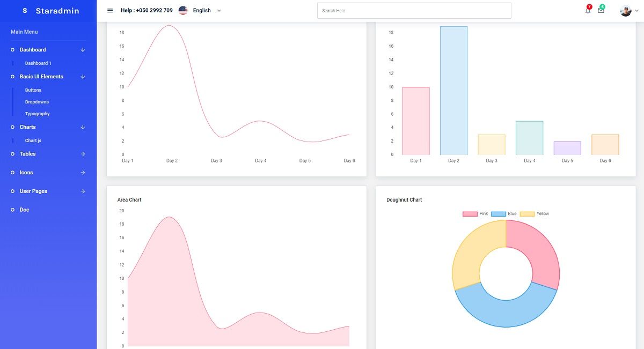Click the Area Chart title
This screenshot has height=349, width=644.
pyautogui.click(x=129, y=200)
